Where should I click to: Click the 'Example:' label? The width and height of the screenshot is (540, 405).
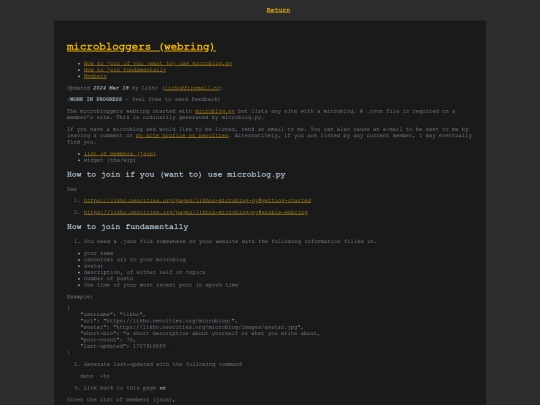click(80, 297)
